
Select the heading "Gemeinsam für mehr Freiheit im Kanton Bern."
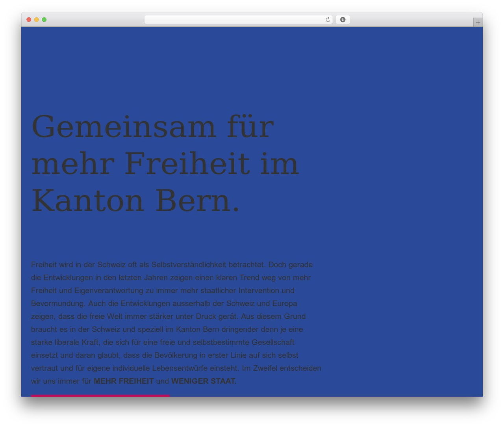[x=165, y=163]
